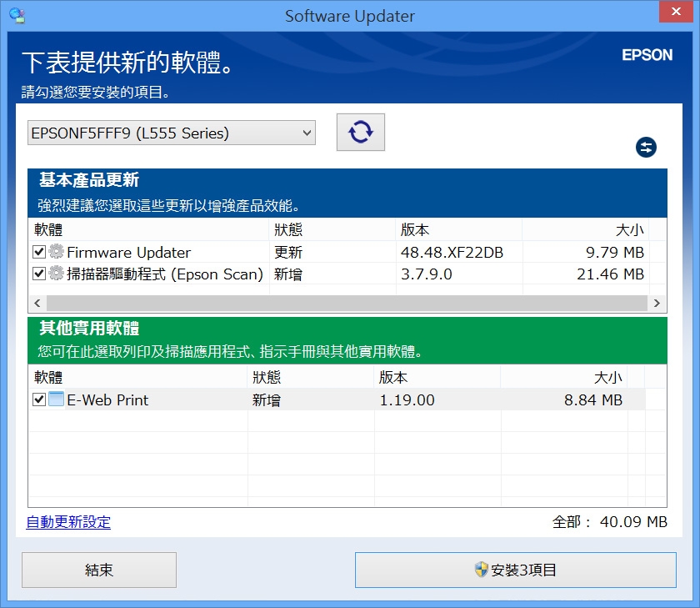Click the horizontal scrollbar thumb in essential updates

(347, 304)
